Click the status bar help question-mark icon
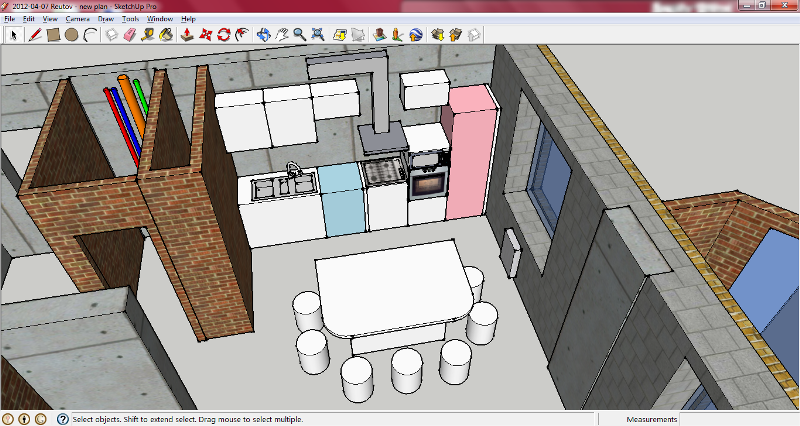 coord(62,419)
